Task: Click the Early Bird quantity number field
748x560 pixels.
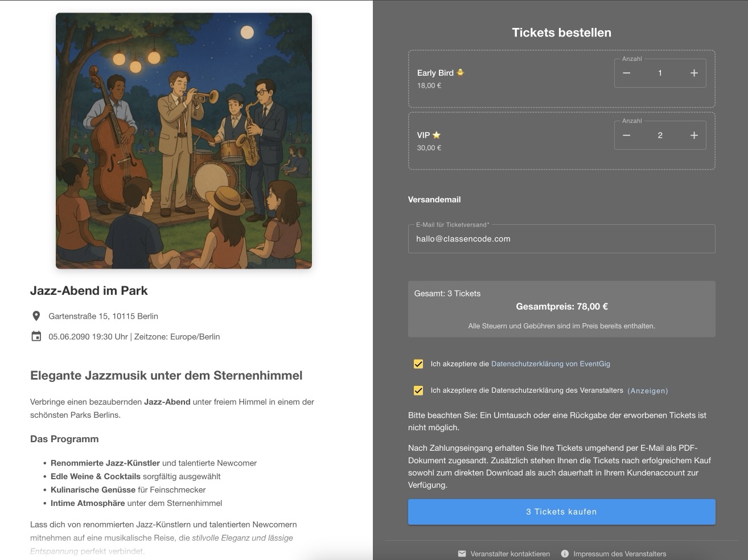Action: [x=660, y=73]
